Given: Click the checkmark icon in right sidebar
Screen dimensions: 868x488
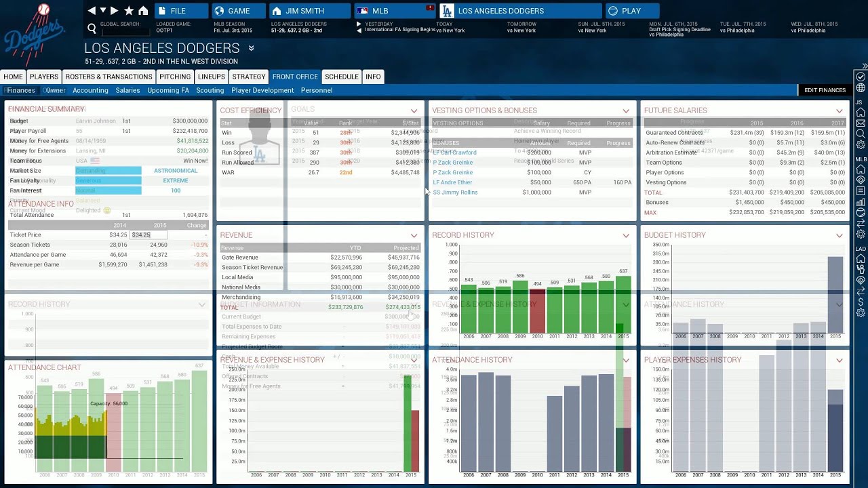Looking at the screenshot, I should coord(861,77).
